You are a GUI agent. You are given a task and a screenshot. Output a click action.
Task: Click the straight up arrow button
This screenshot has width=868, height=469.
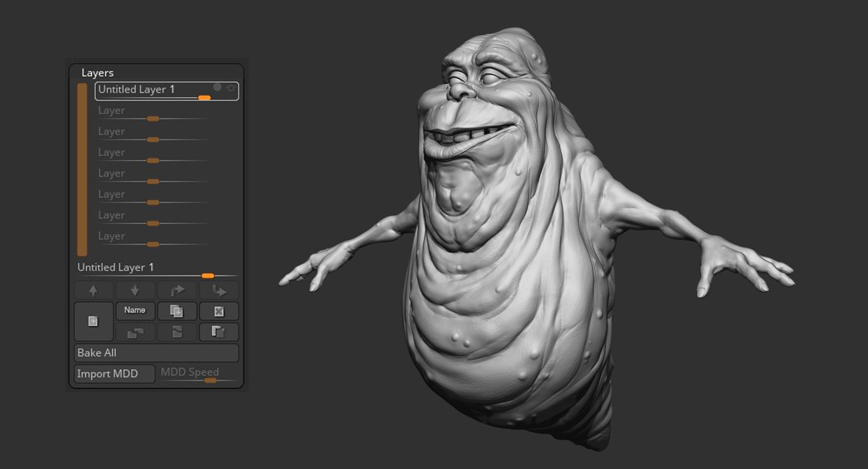(x=93, y=290)
